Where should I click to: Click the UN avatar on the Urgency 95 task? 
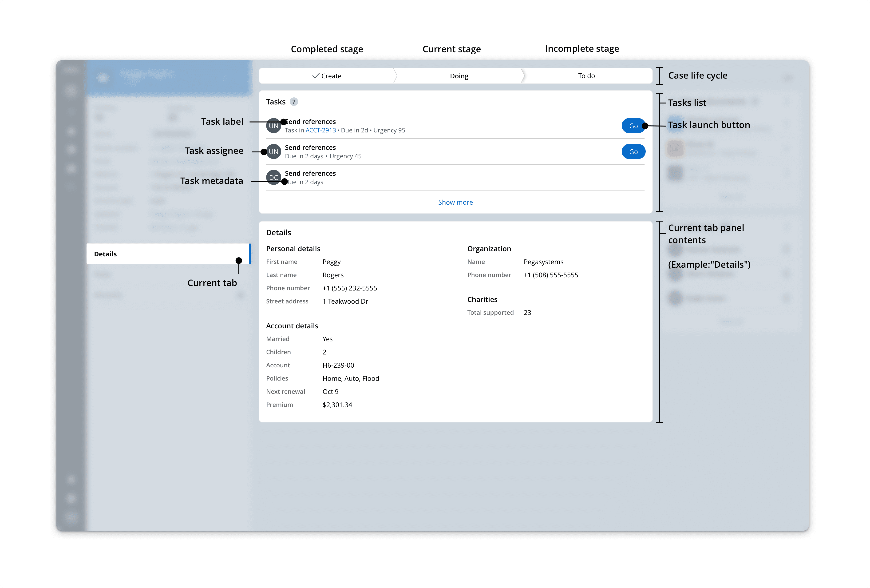point(274,126)
